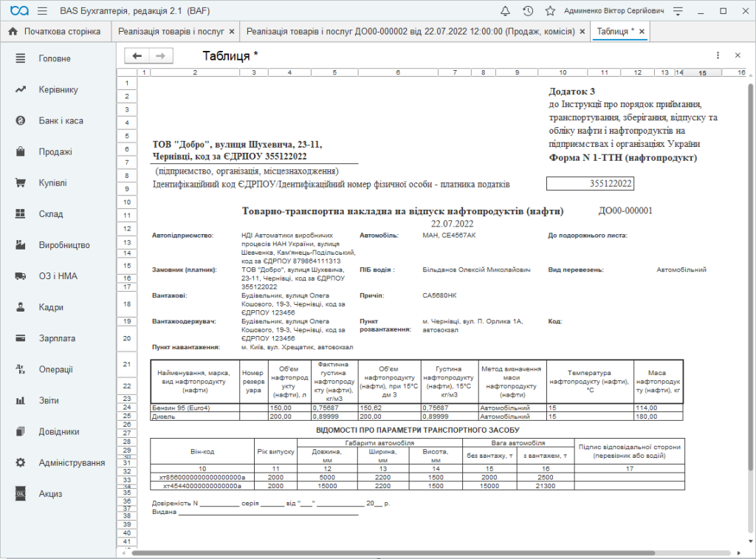Open Продажі section icon
Image resolution: width=756 pixels, height=559 pixels.
20,151
